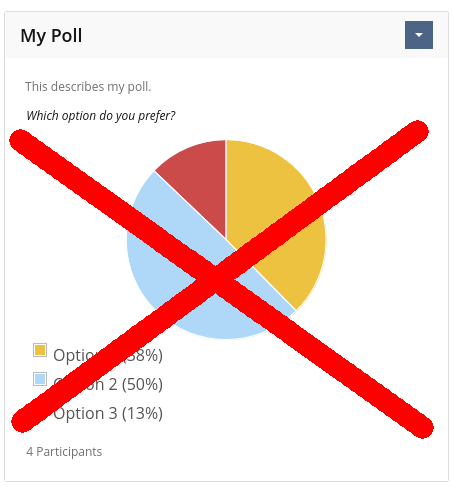Select the Option 3 (13%) legend label

pos(108,413)
